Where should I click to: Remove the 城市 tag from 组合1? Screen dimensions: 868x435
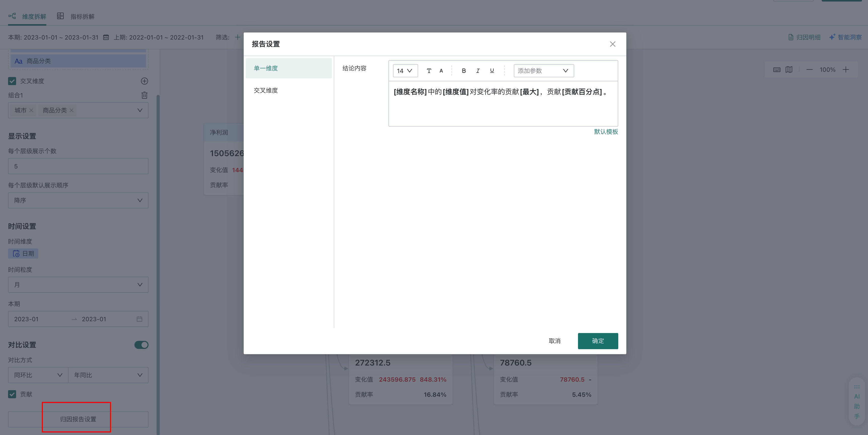[31, 110]
